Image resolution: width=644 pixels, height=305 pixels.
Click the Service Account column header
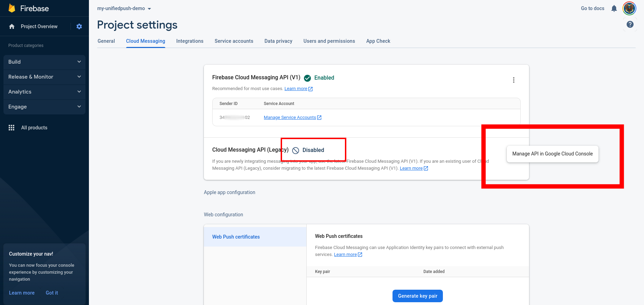279,104
